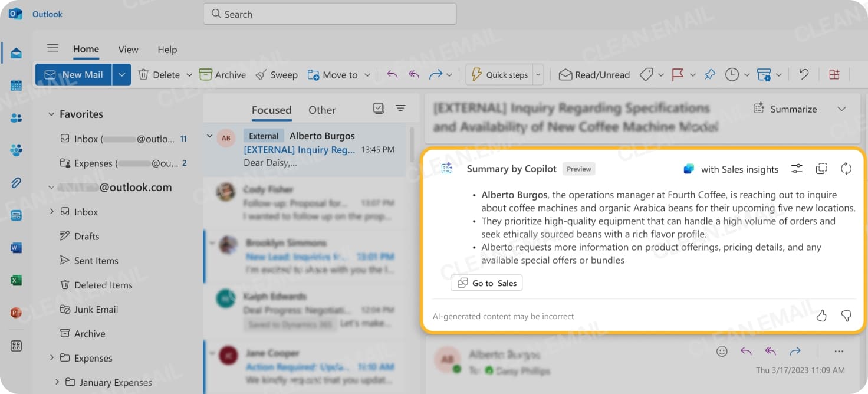This screenshot has width=868, height=394.
Task: Open the To Do sidebar icon
Action: 16,215
